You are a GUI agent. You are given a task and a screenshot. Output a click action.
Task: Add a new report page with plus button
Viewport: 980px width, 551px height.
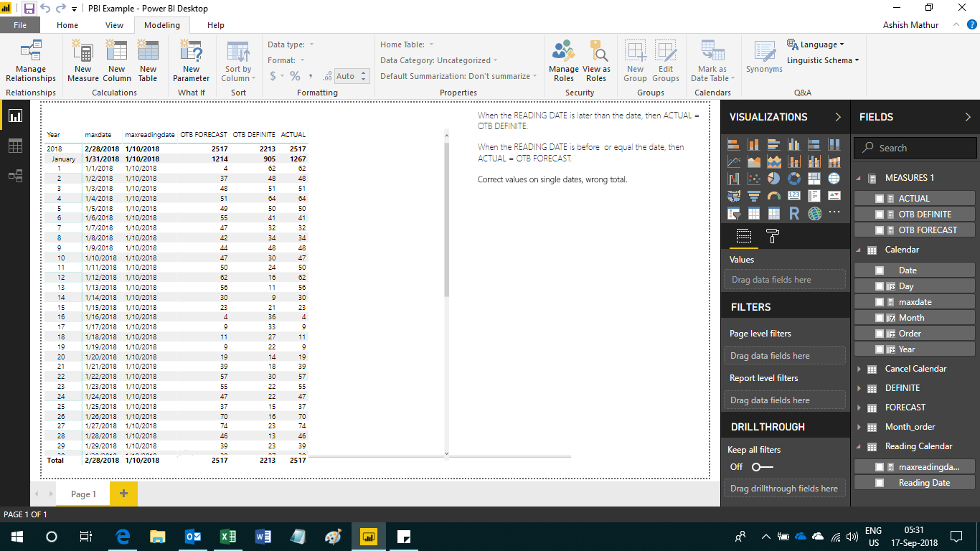pyautogui.click(x=123, y=494)
